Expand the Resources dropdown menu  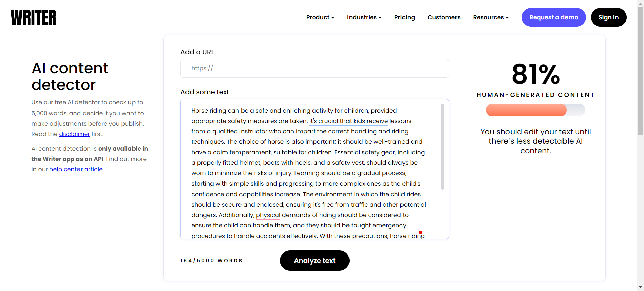491,17
